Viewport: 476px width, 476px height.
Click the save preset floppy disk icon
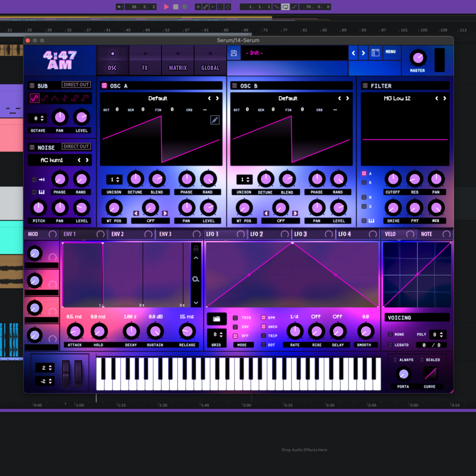234,53
